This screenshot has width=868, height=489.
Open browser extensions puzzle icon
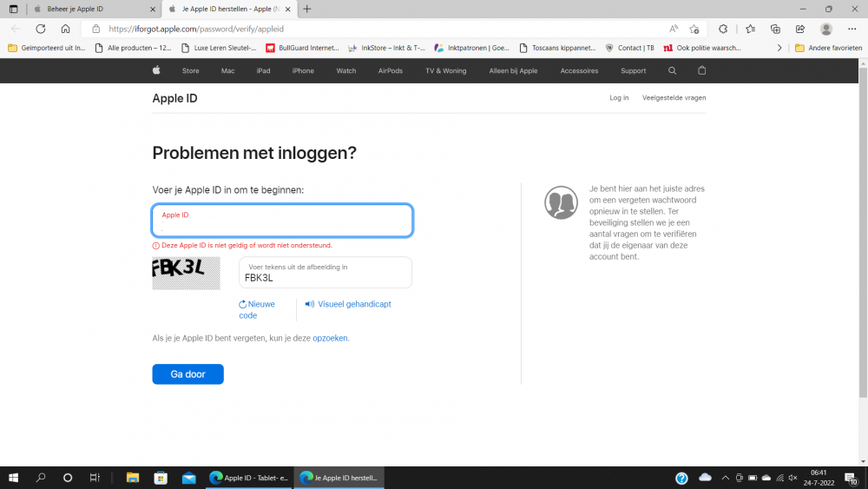point(723,29)
